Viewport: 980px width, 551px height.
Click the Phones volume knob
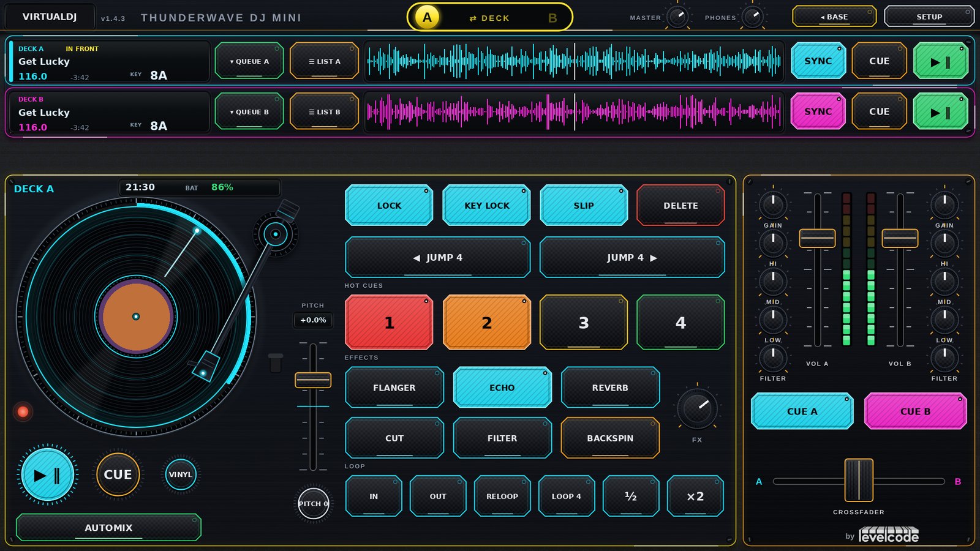[x=753, y=17]
